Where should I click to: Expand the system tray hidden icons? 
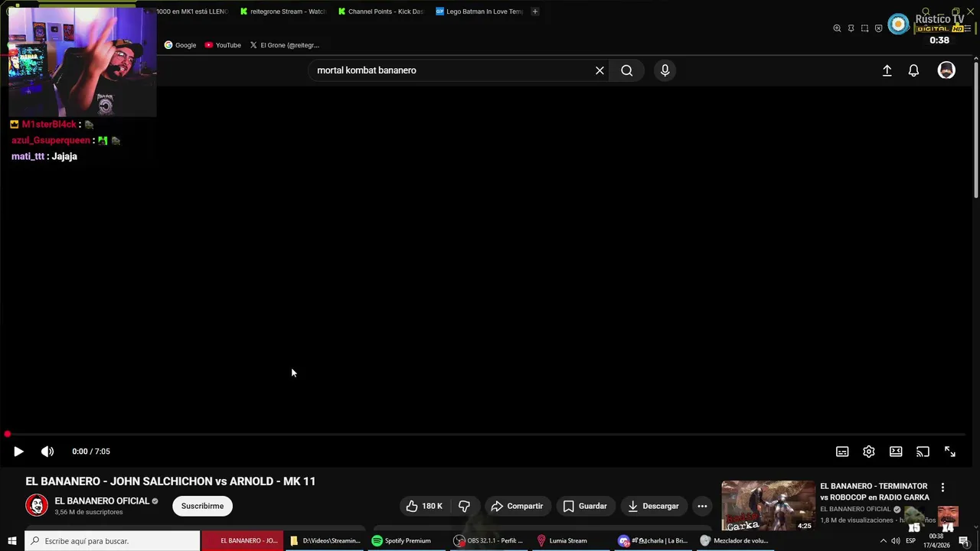tap(883, 541)
